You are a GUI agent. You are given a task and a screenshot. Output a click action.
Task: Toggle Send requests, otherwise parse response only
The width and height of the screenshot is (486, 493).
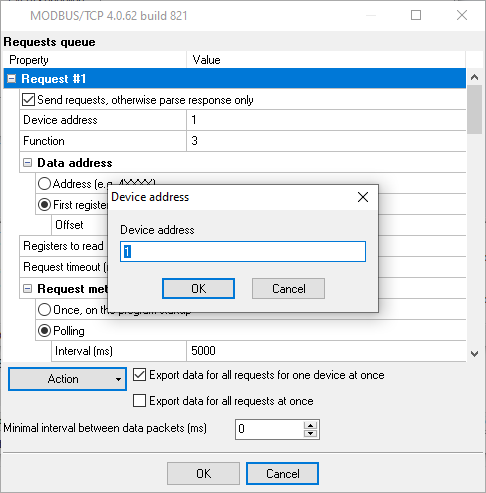point(28,100)
